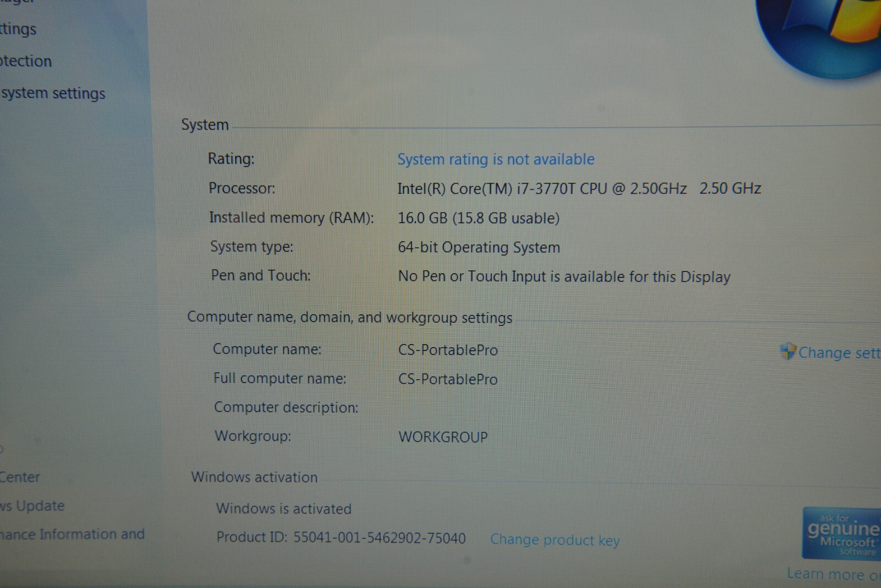Click the WORKGROUP value
This screenshot has width=881, height=588.
click(x=443, y=437)
